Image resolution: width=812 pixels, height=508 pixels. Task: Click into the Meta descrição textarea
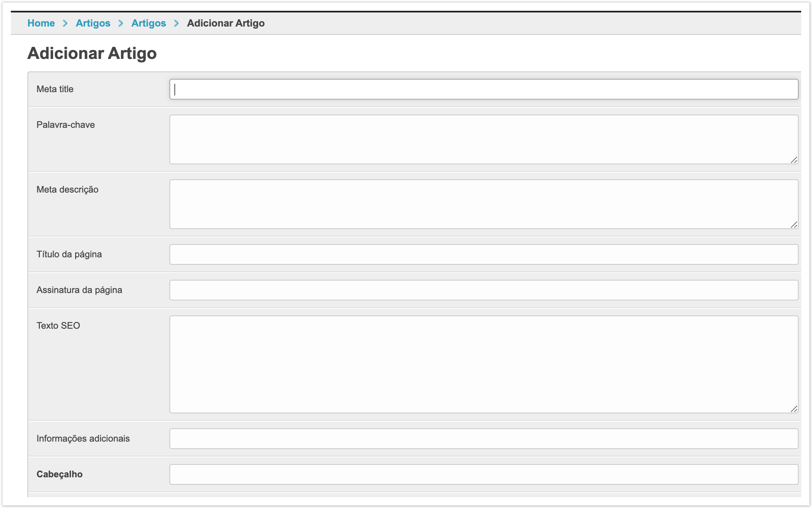(x=484, y=204)
